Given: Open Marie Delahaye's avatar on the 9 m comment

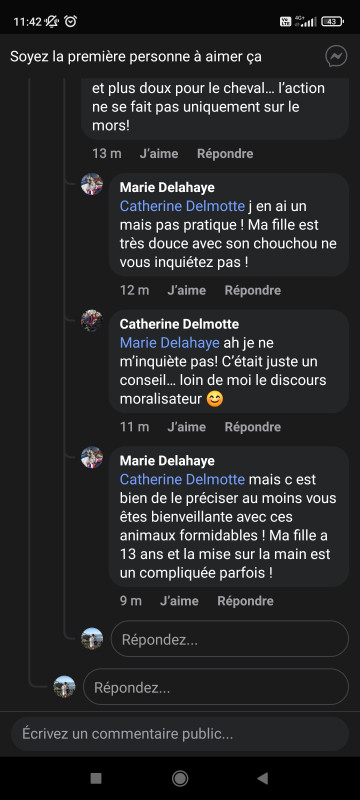Looking at the screenshot, I should point(92,457).
